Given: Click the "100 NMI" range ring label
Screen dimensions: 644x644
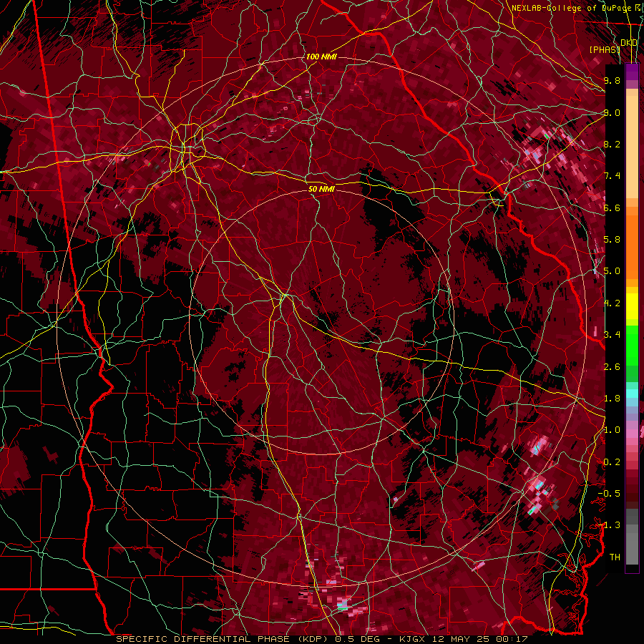Looking at the screenshot, I should 321,57.
